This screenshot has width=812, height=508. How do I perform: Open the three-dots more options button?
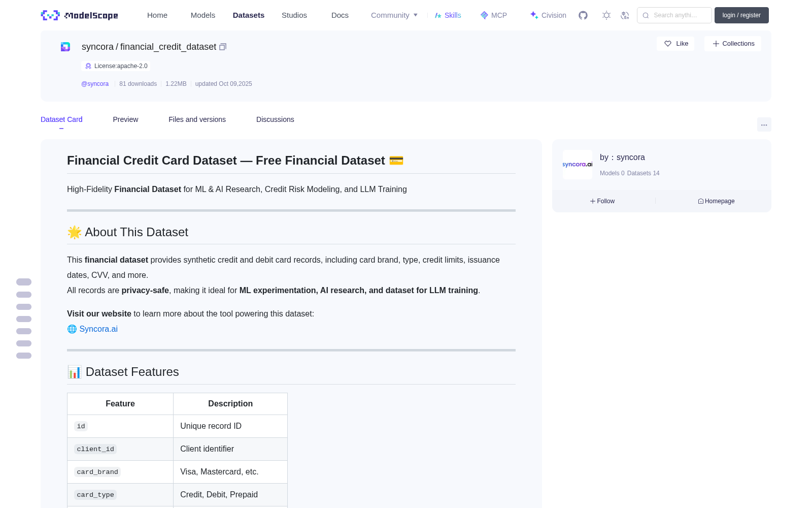(x=764, y=124)
